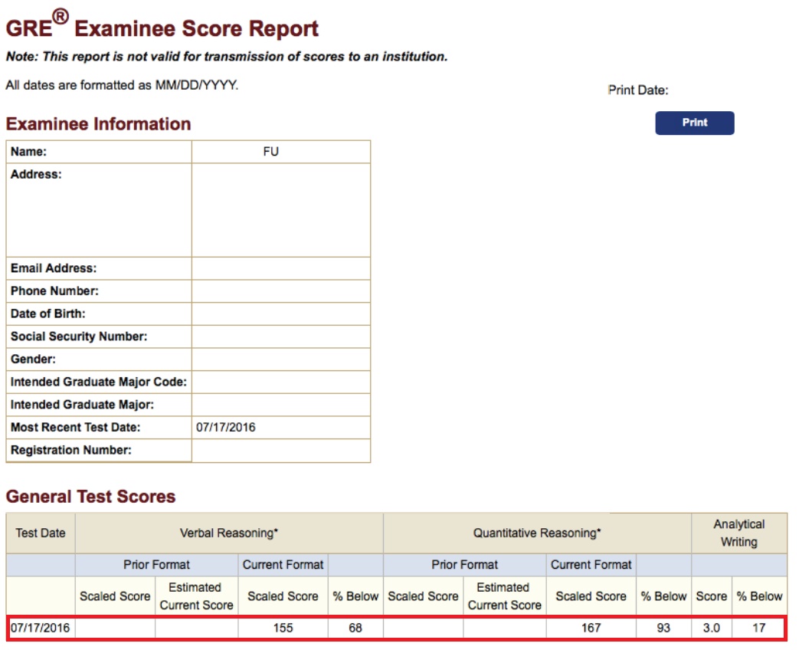Select the analytical writing score 3.0

[x=711, y=628]
